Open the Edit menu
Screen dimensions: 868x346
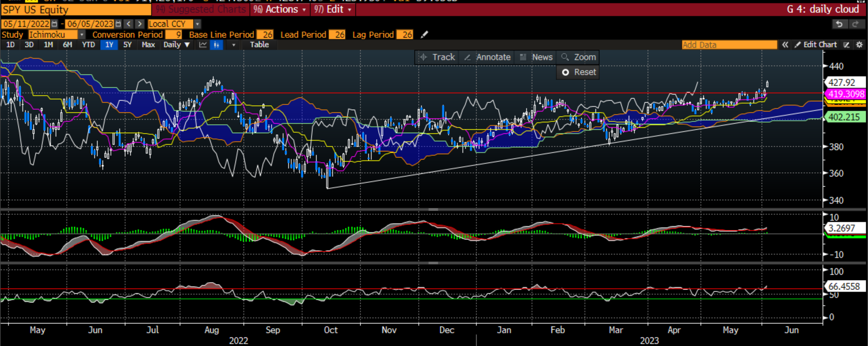(333, 9)
